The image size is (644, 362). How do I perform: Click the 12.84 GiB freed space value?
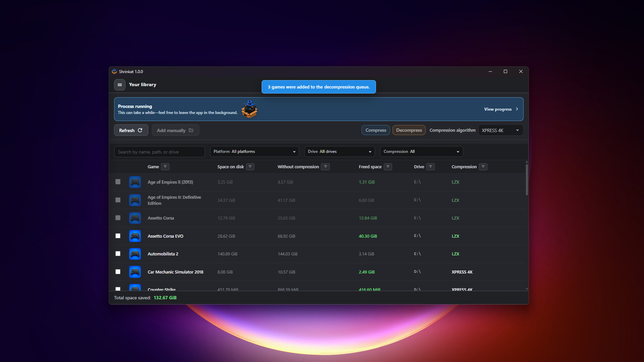click(368, 218)
